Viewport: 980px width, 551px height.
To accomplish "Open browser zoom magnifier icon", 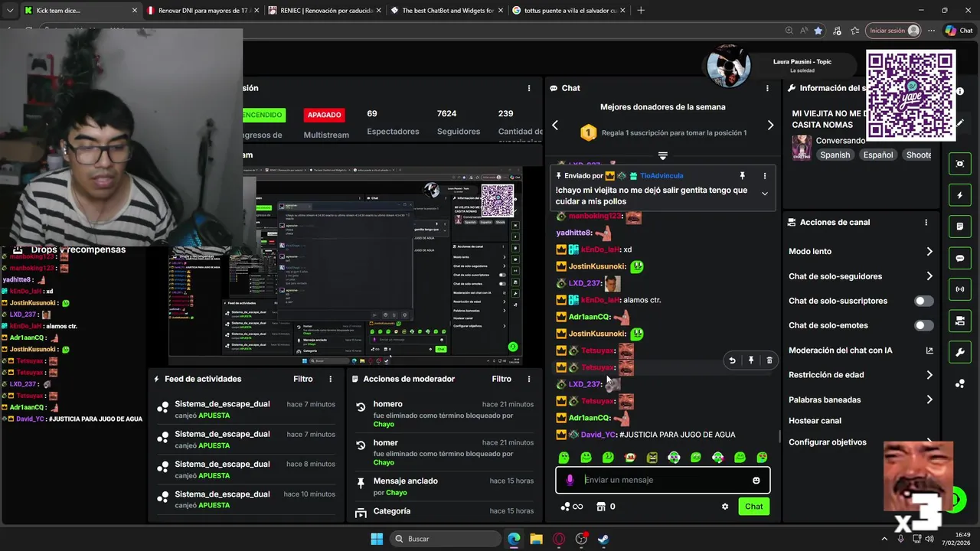I will pos(789,31).
